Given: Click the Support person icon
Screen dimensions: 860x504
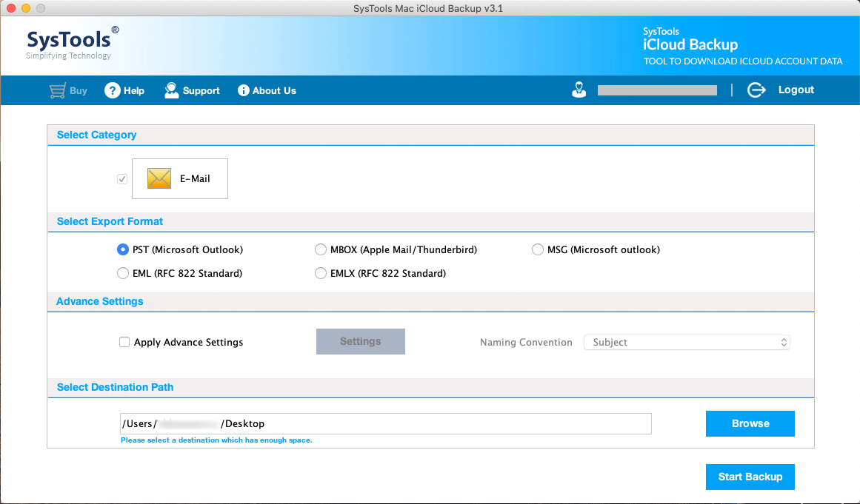Looking at the screenshot, I should tap(172, 91).
